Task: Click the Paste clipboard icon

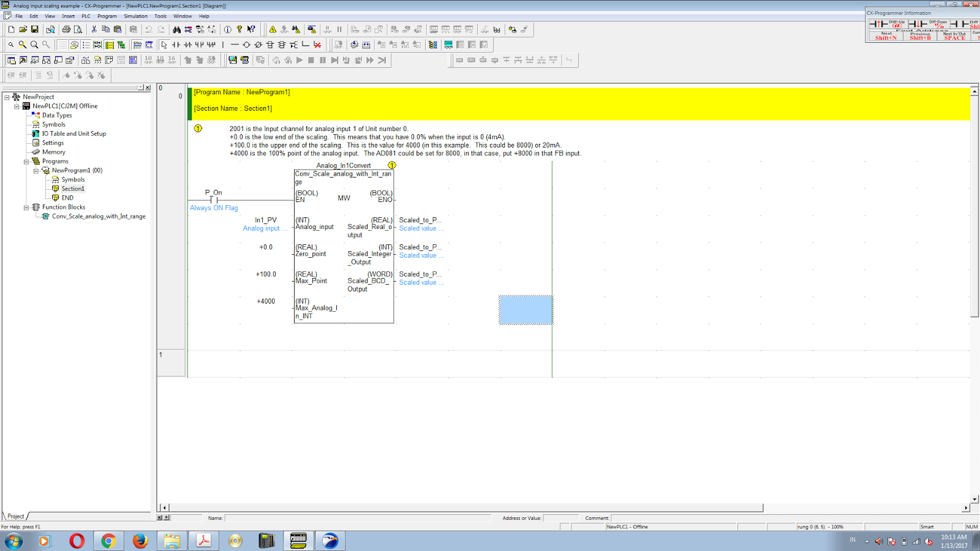Action: pyautogui.click(x=118, y=29)
